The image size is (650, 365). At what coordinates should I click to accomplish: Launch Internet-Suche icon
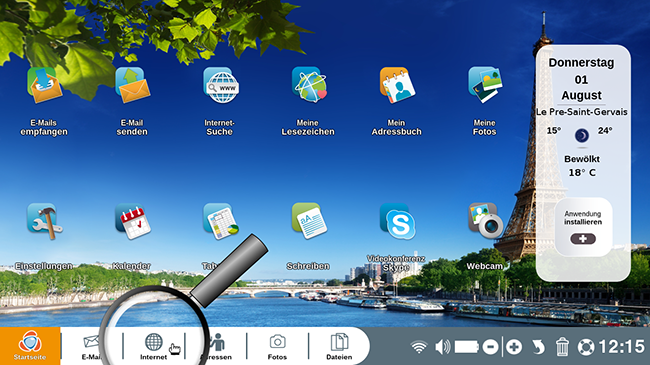pos(221,85)
